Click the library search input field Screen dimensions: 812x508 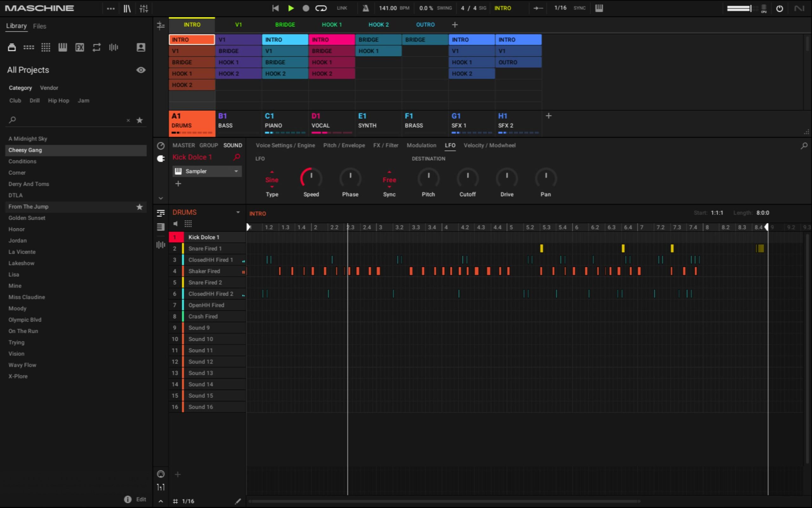[x=70, y=120]
